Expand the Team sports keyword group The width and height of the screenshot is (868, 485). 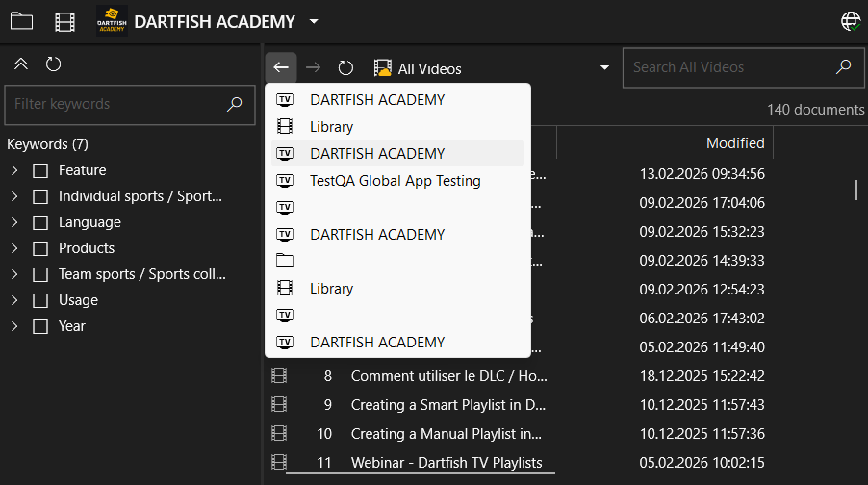15,274
